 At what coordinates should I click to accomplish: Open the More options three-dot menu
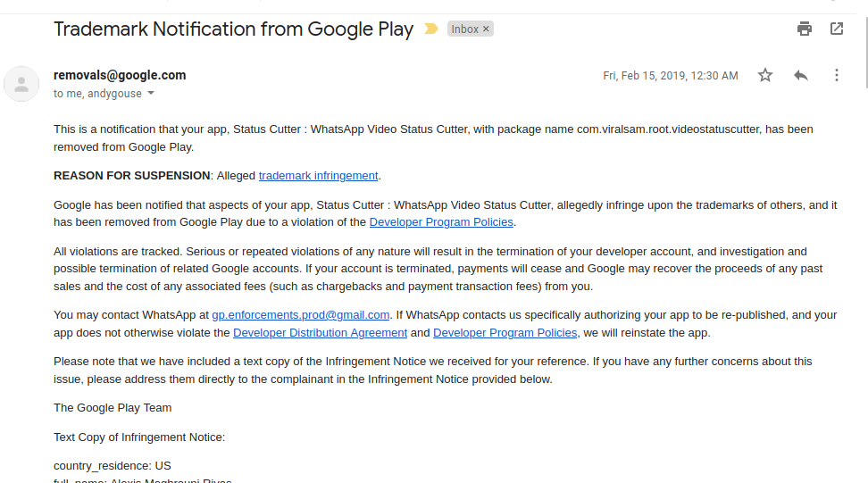coord(837,75)
